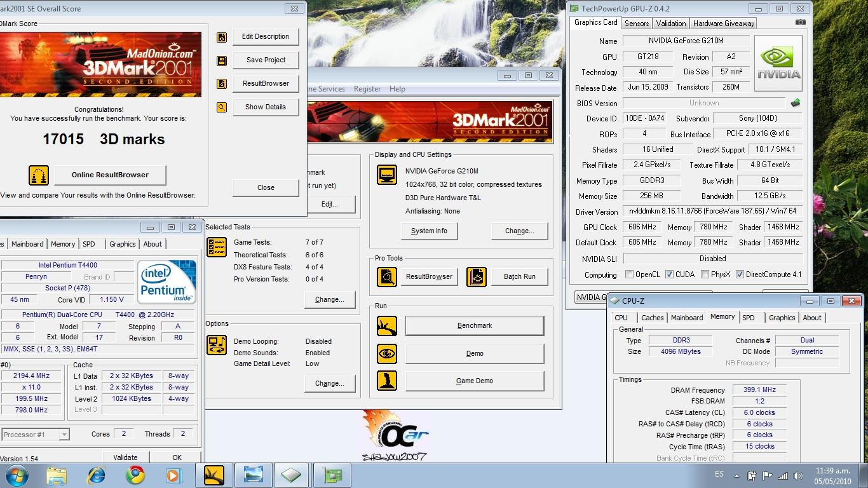Toggle the DirectCompute 4.1 checkbox
Screen dimensions: 868x488
(x=740, y=274)
